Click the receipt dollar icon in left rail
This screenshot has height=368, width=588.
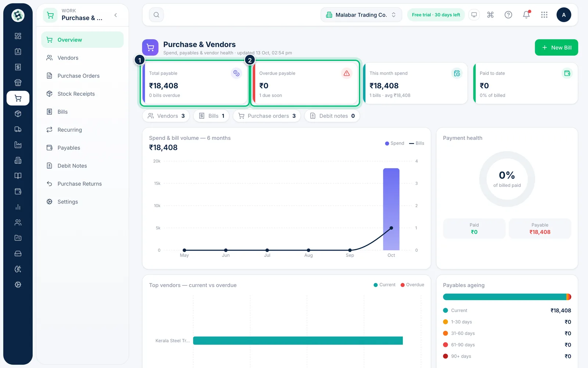(x=18, y=67)
